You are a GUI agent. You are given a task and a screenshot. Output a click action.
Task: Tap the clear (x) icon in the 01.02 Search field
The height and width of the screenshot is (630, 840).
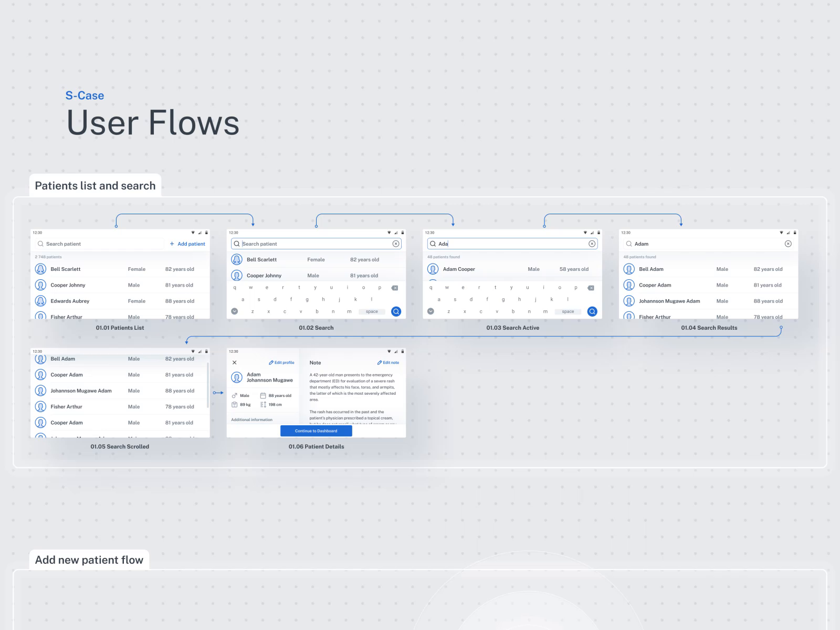[396, 244]
